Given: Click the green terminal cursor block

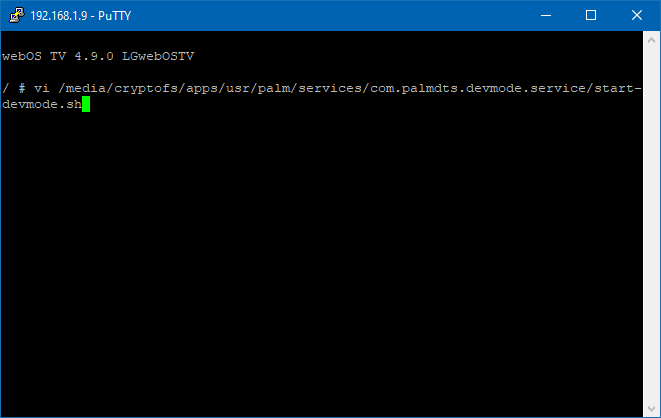Looking at the screenshot, I should tap(86, 104).
